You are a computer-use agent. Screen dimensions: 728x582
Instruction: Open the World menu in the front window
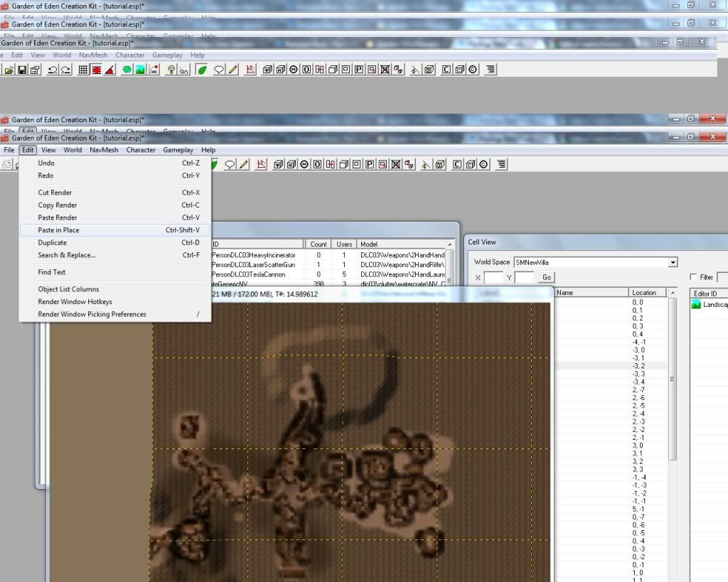(x=73, y=150)
